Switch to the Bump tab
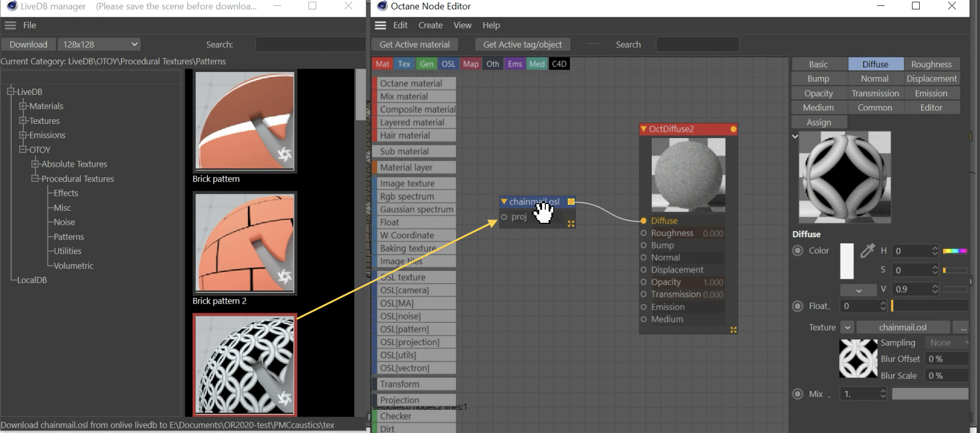The image size is (980, 433). (x=818, y=78)
